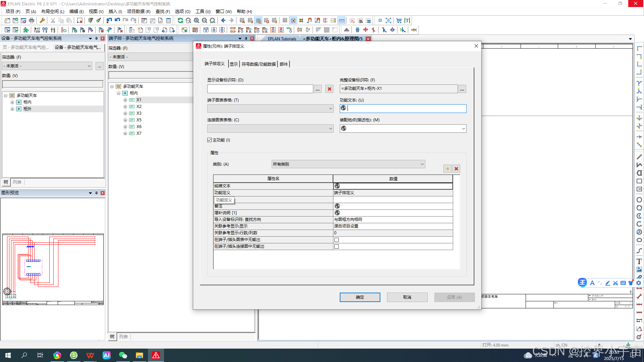Open WeChat from the taskbar
The height and width of the screenshot is (362, 644).
pos(123,355)
